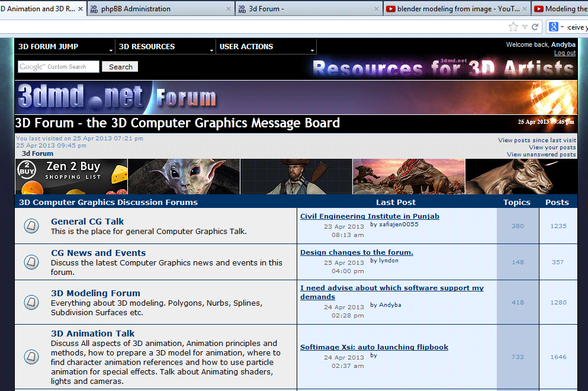Click the '1280' posts count
This screenshot has width=588, height=391.
pos(558,302)
